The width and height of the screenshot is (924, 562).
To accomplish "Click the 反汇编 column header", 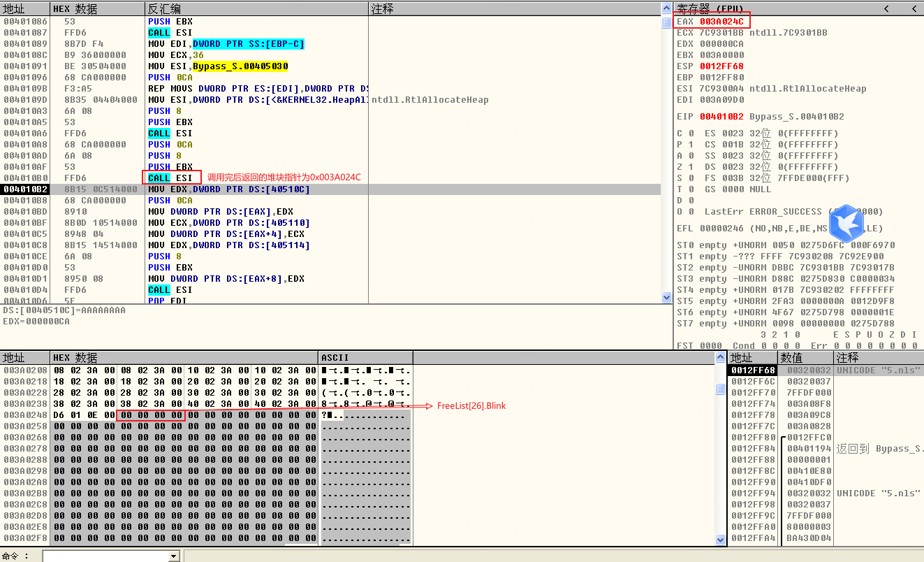I will 256,8.
